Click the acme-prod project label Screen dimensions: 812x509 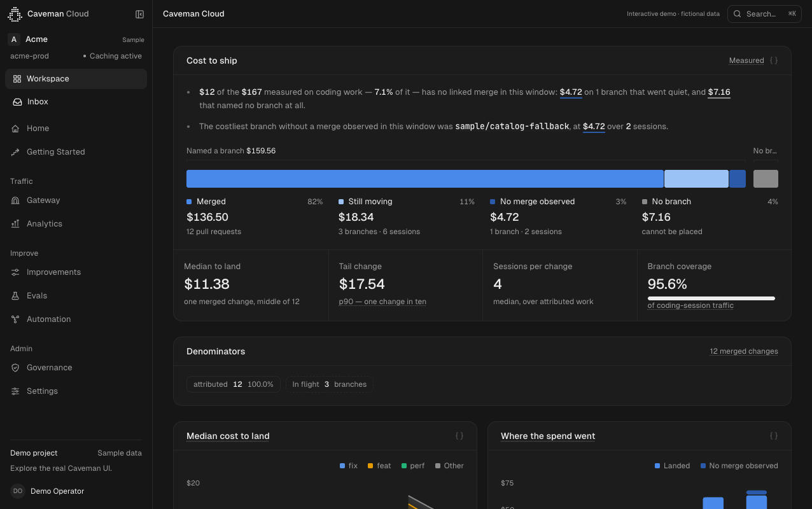pos(29,56)
